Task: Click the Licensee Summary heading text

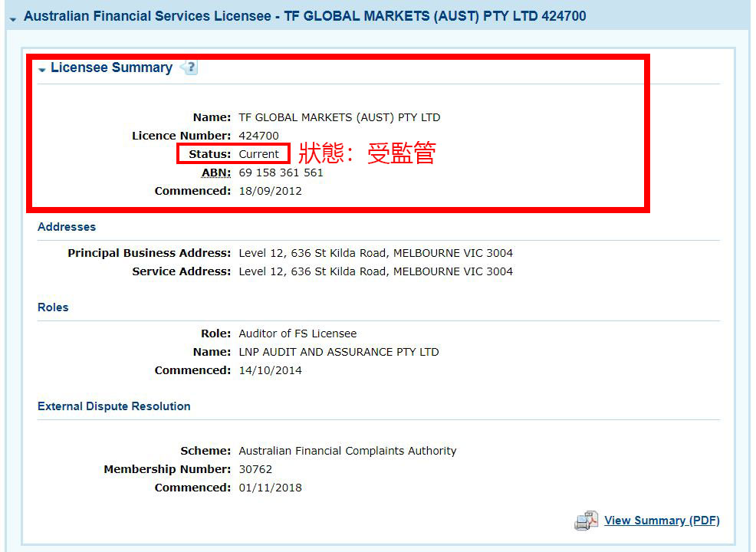Action: pyautogui.click(x=111, y=67)
